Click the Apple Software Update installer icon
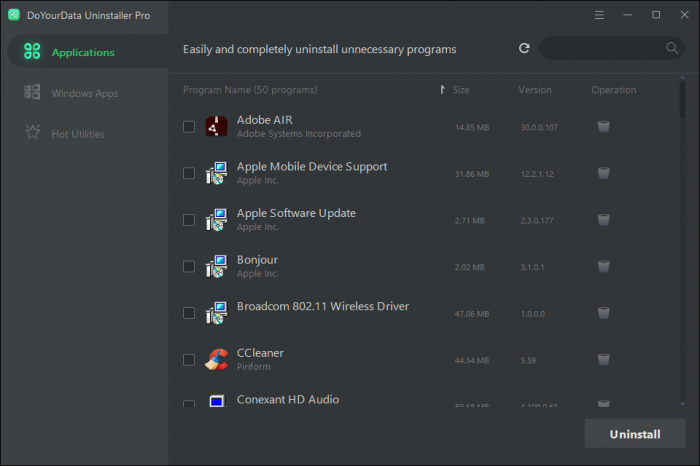The height and width of the screenshot is (466, 700). click(x=217, y=220)
